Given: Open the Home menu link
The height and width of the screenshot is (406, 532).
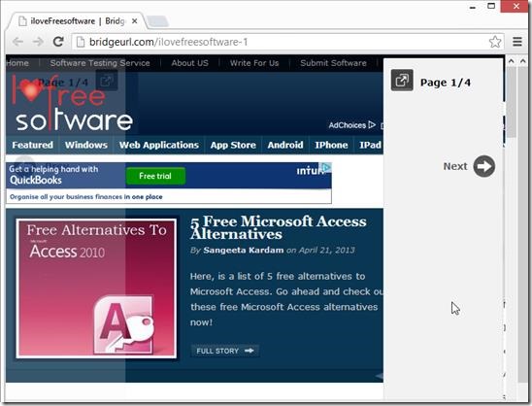Looking at the screenshot, I should pyautogui.click(x=17, y=63).
